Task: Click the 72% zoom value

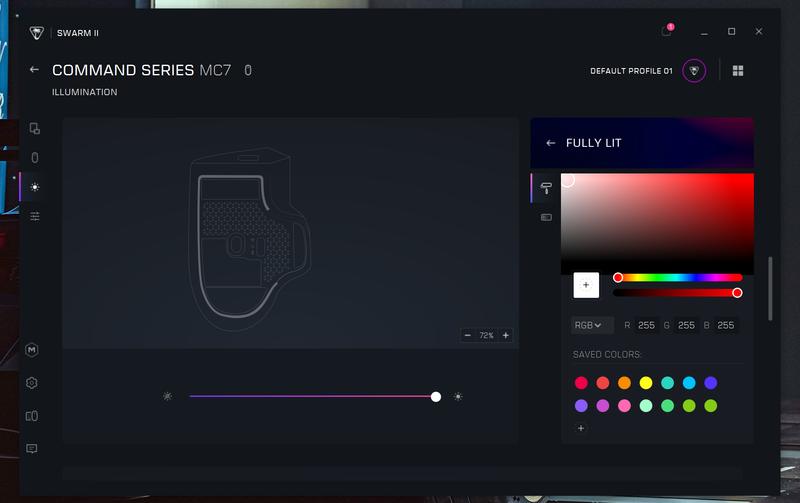Action: pyautogui.click(x=486, y=335)
